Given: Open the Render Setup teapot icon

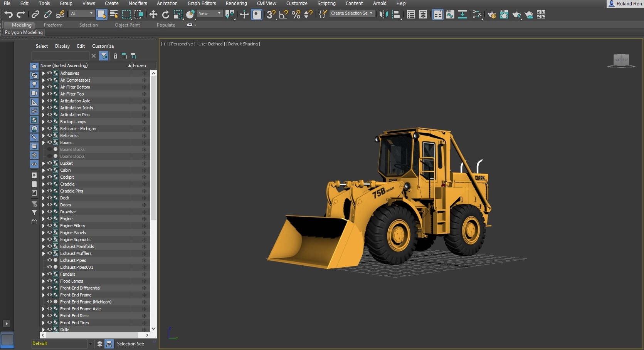Looking at the screenshot, I should (491, 15).
